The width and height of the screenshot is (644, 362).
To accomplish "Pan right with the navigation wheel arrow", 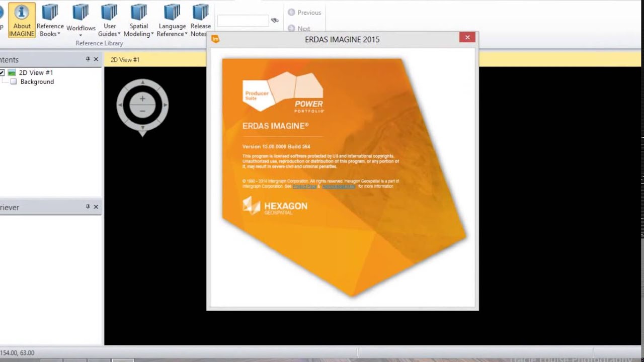I will 165,106.
